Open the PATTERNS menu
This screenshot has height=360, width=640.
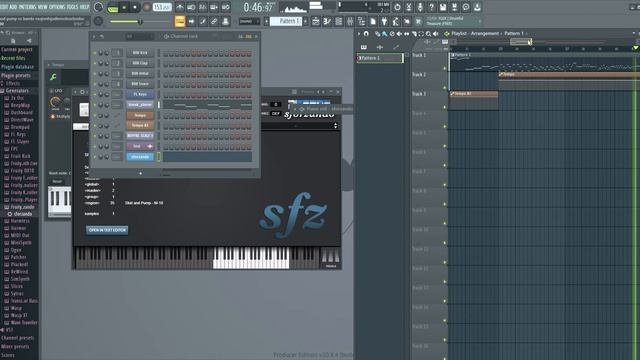pos(27,7)
